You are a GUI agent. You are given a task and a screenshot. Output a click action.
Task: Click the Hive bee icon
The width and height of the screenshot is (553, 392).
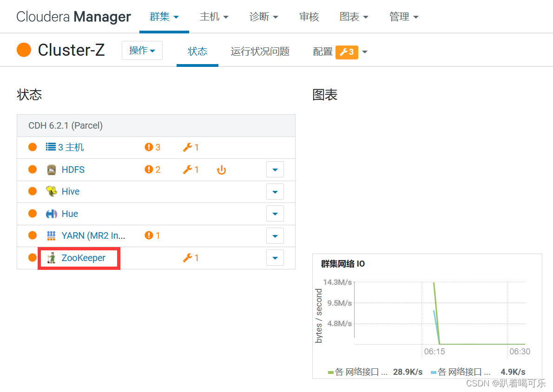(x=52, y=191)
